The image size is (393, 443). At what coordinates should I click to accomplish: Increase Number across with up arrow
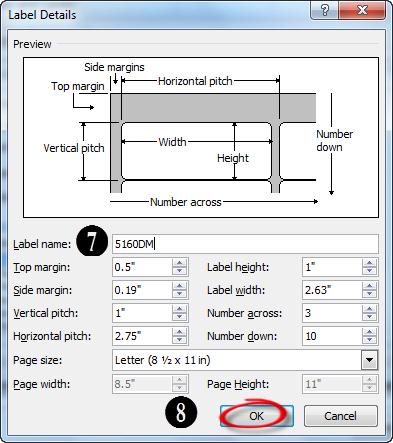coord(370,309)
